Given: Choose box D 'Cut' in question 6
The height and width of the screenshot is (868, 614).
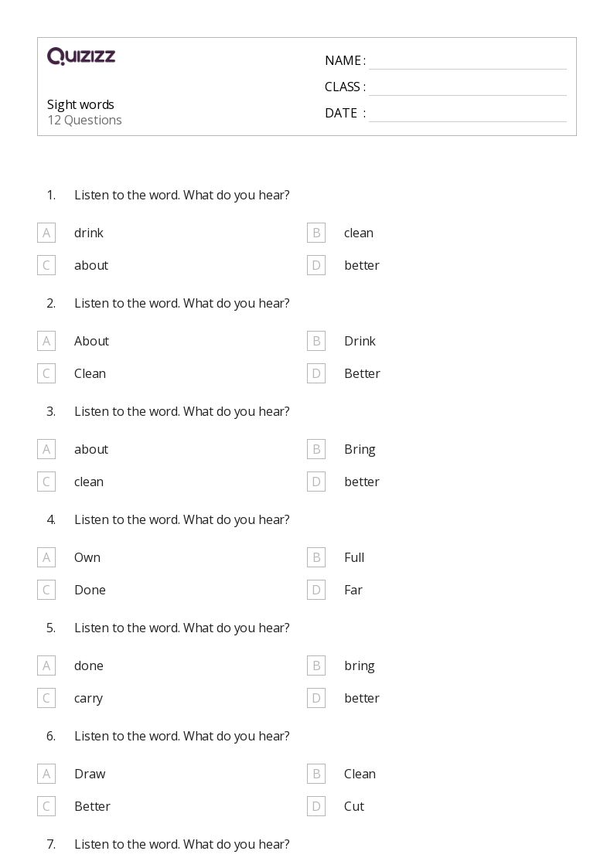Looking at the screenshot, I should [316, 807].
